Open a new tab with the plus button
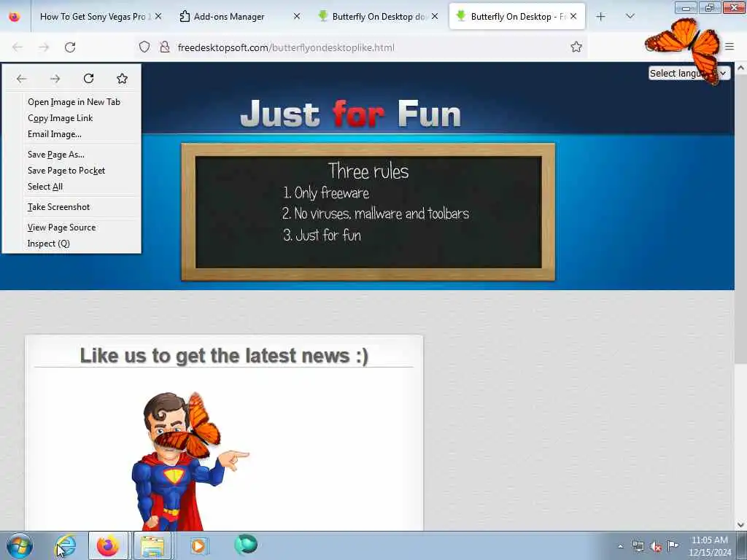Viewport: 747px width, 560px height. tap(601, 17)
